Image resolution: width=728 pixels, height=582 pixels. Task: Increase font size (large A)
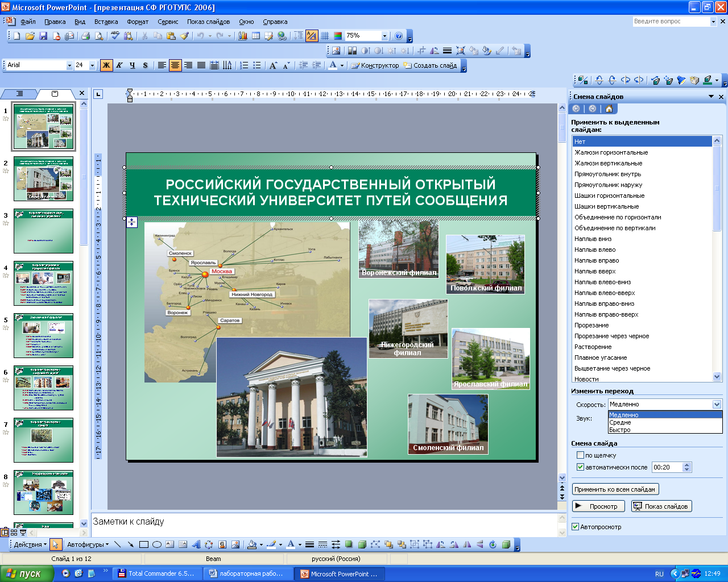274,65
